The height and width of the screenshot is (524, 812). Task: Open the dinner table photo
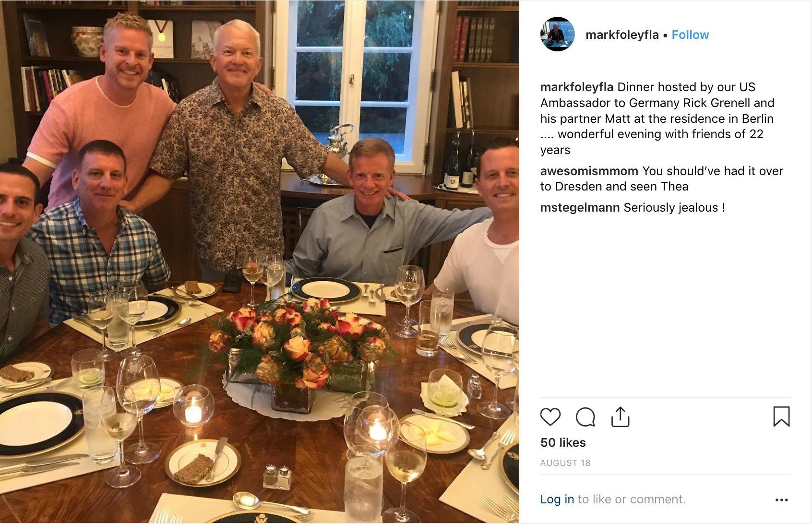coord(260,262)
